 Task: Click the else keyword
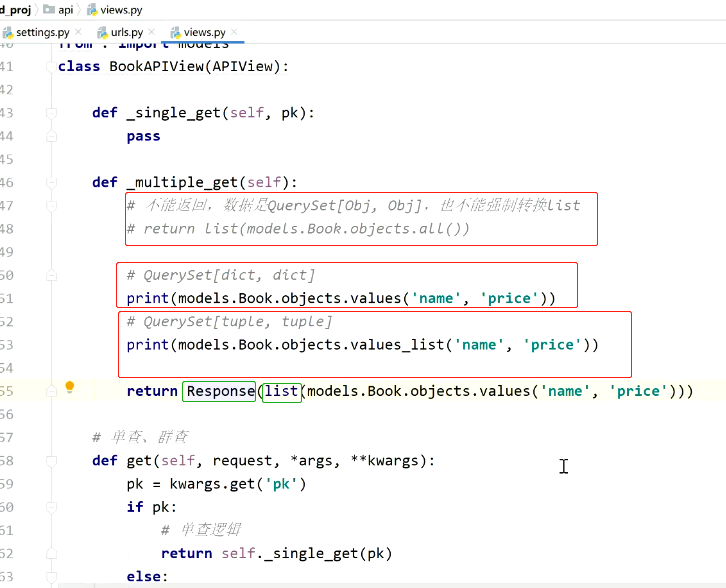(x=144, y=577)
